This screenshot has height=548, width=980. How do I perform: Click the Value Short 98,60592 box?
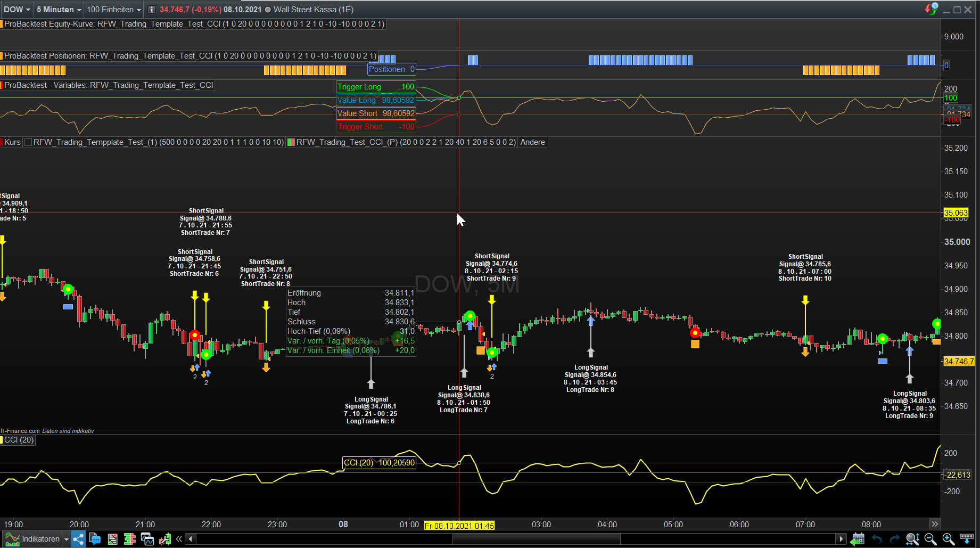[x=376, y=113]
